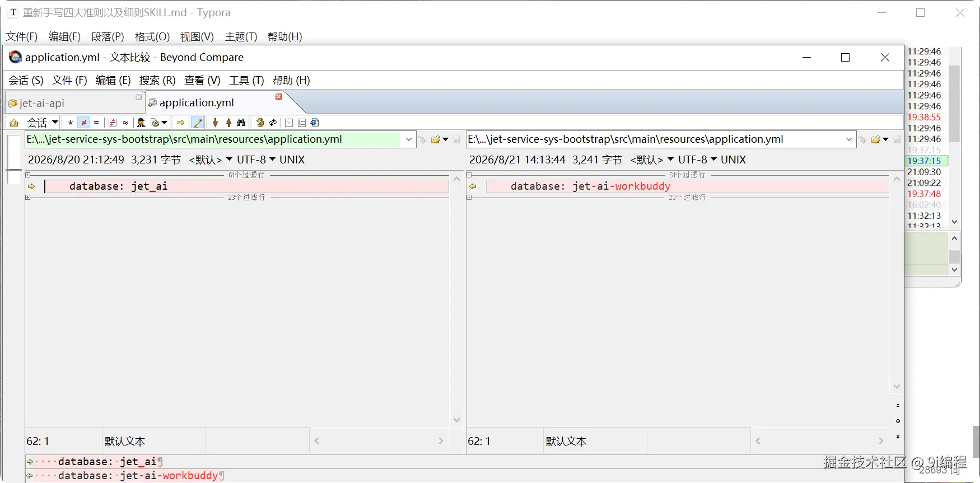Open Typora's 段落(P) menu

(108, 37)
